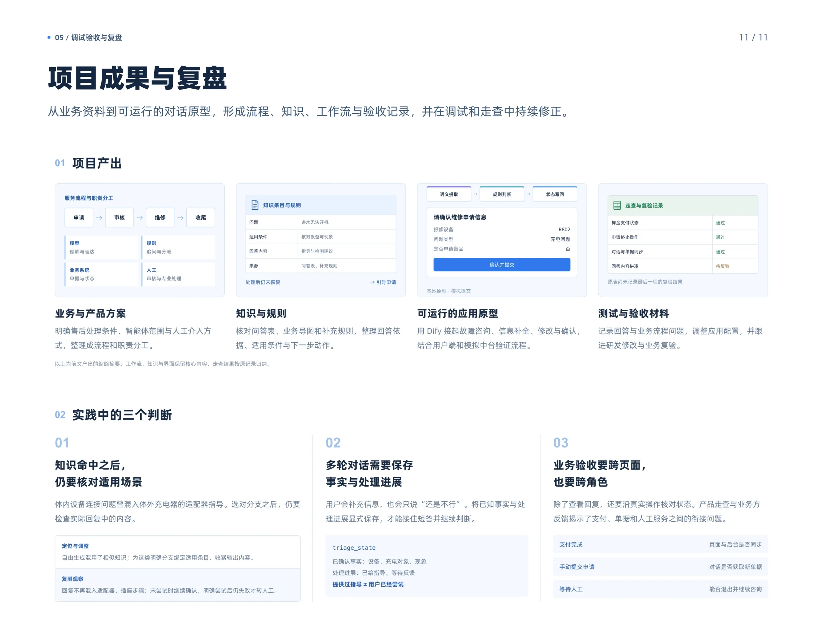Image resolution: width=816 pixels, height=644 pixels.
Task: Click the 请确认维修申请信息 heading
Action: click(460, 217)
